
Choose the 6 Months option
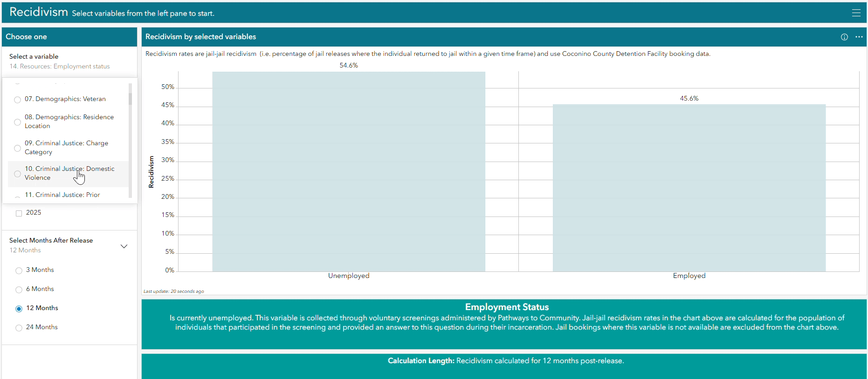[x=19, y=290]
